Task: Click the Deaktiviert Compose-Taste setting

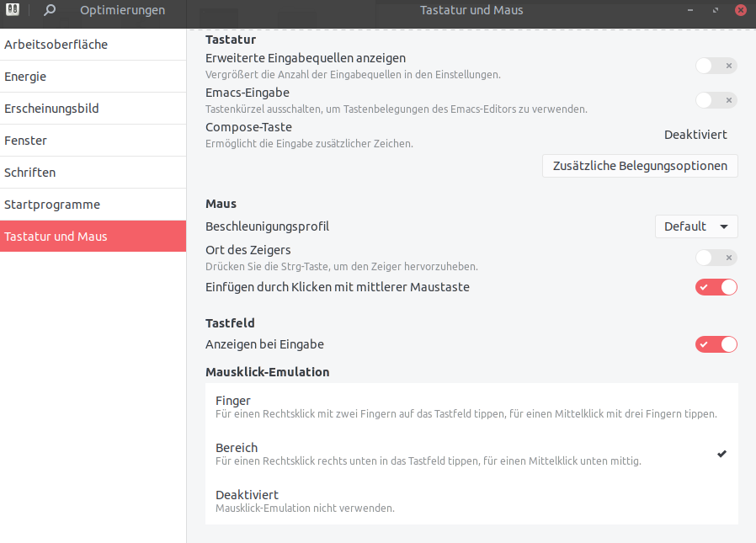Action: click(x=695, y=135)
